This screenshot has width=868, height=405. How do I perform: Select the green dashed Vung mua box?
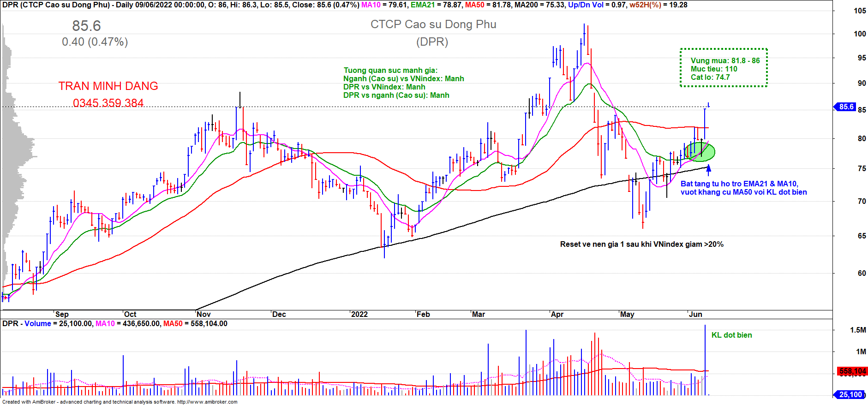point(723,68)
